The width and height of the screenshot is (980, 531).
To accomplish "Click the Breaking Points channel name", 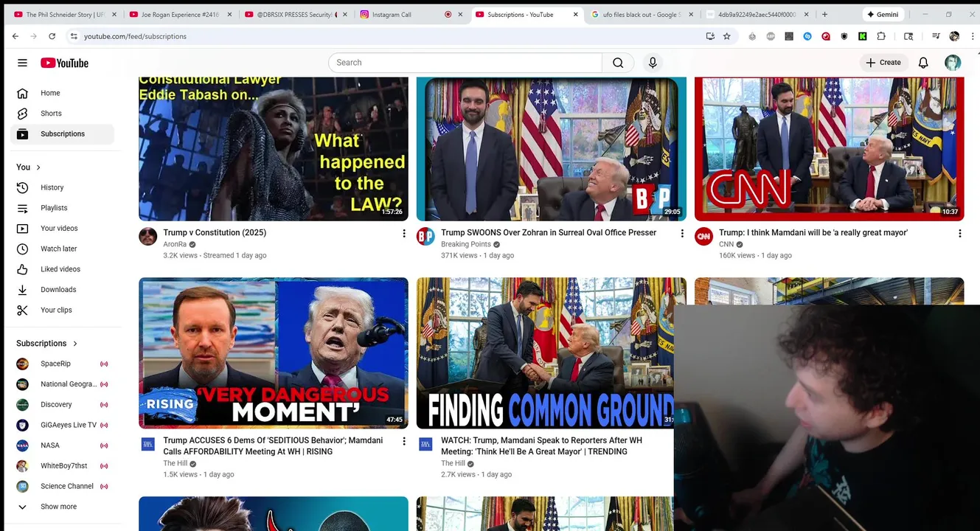I will (466, 244).
